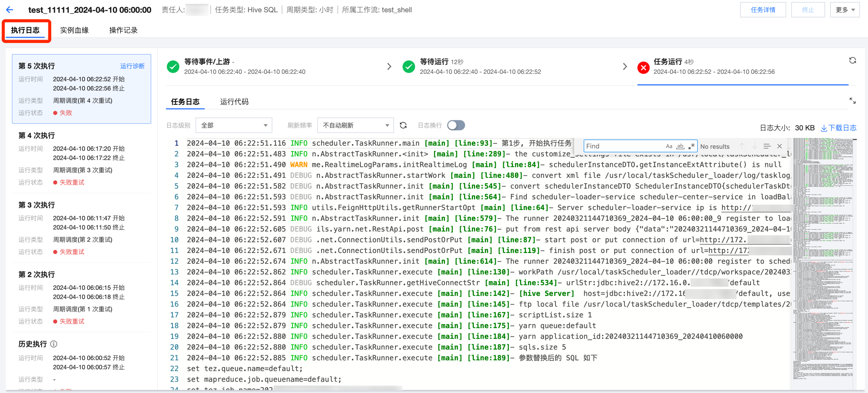This screenshot has width=868, height=393.
Task: Refresh the run status at top right
Action: (x=852, y=60)
